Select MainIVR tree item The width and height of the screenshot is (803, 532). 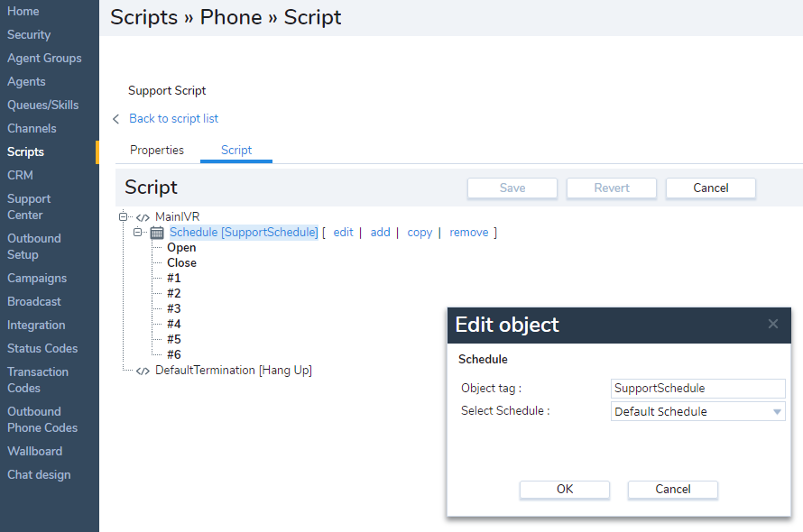click(177, 216)
